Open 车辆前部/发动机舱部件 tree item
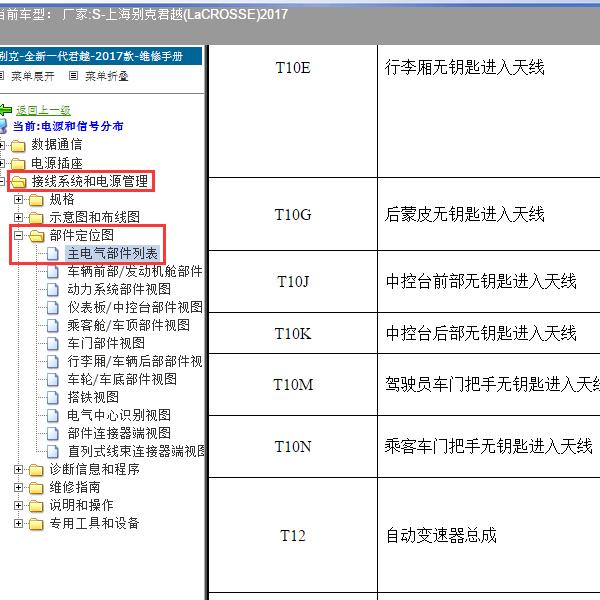The height and width of the screenshot is (600, 600). click(135, 271)
